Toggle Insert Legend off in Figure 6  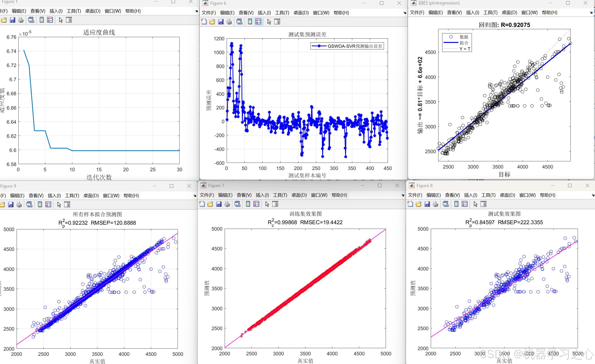pos(258,22)
